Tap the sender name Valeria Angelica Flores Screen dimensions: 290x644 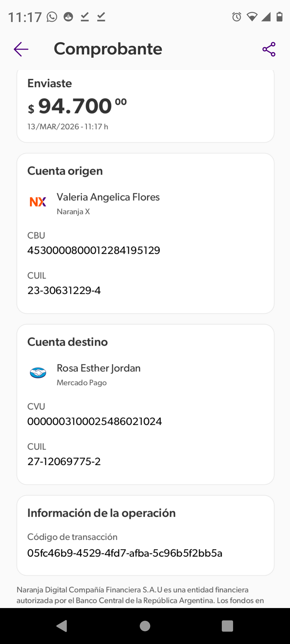108,197
